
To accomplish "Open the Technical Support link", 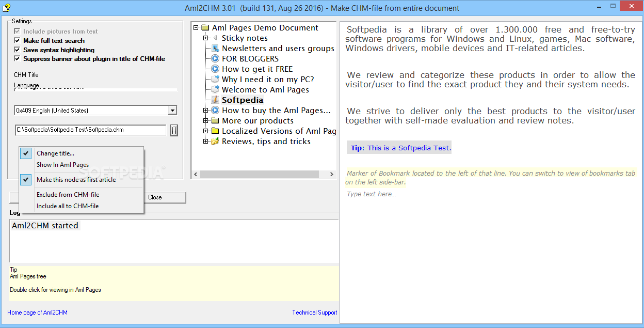I will pyautogui.click(x=315, y=313).
